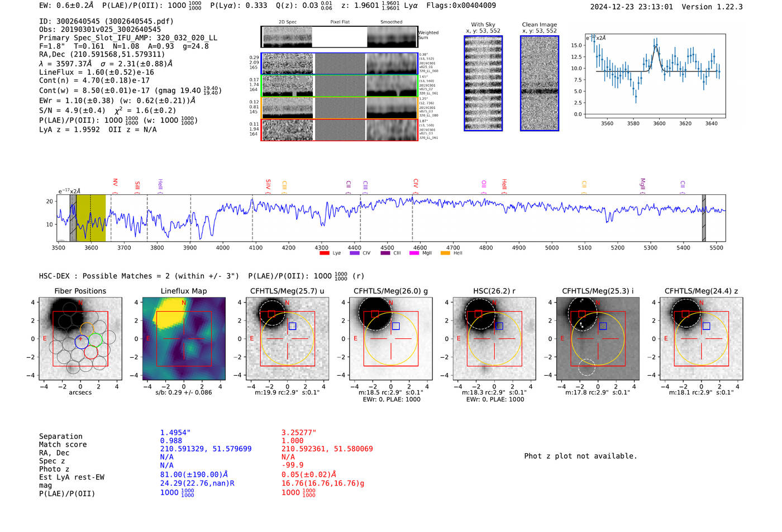Click the 'LineFlux = 1.60(±0.52)e-16' line
The image size is (782, 532).
(x=97, y=72)
